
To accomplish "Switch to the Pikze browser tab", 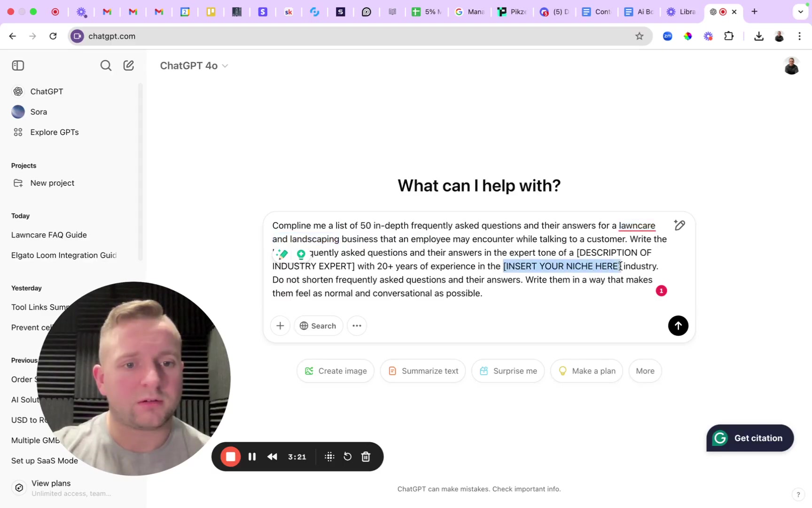I will [512, 12].
